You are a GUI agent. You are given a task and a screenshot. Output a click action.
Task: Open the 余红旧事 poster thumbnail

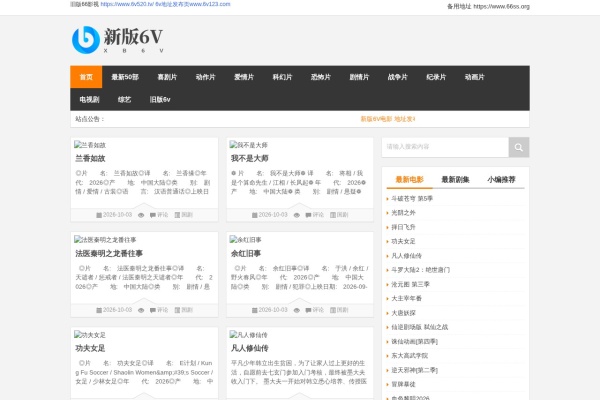click(246, 240)
